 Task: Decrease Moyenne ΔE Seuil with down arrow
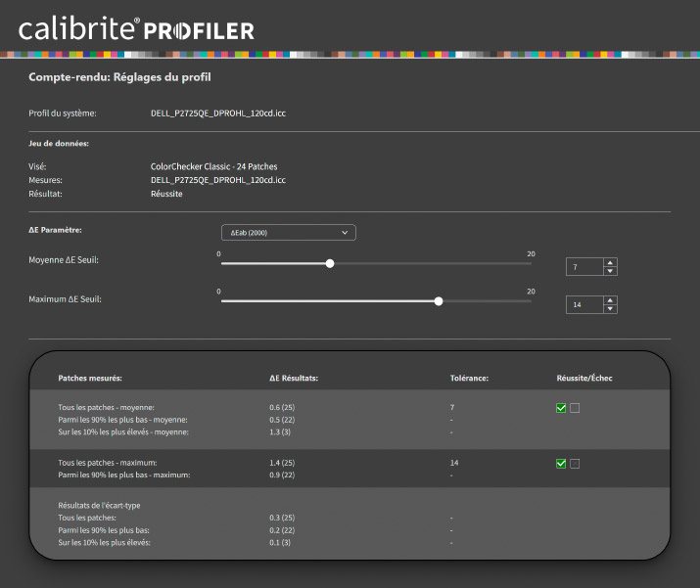[610, 271]
